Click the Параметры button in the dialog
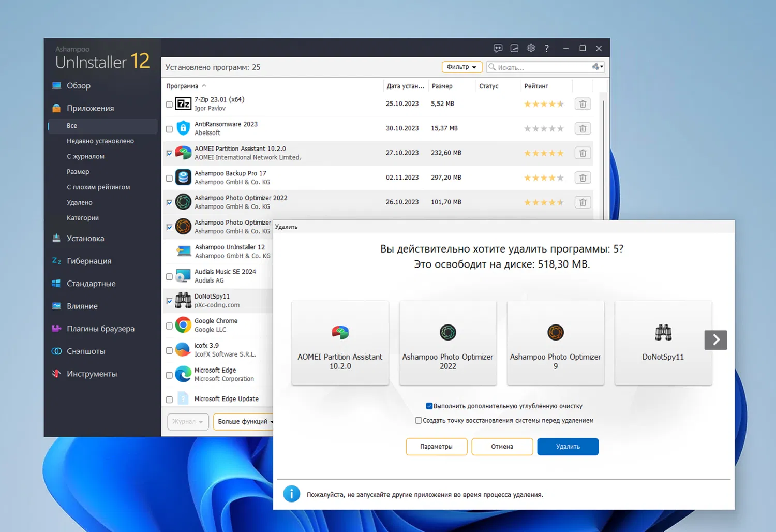The image size is (776, 532). coord(437,447)
